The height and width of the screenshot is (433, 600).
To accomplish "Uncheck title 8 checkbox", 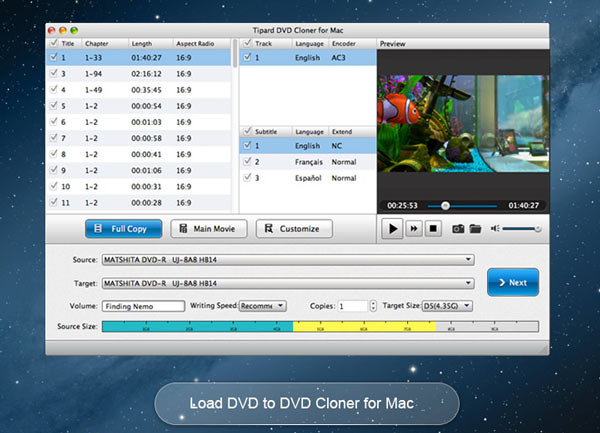I will click(54, 154).
